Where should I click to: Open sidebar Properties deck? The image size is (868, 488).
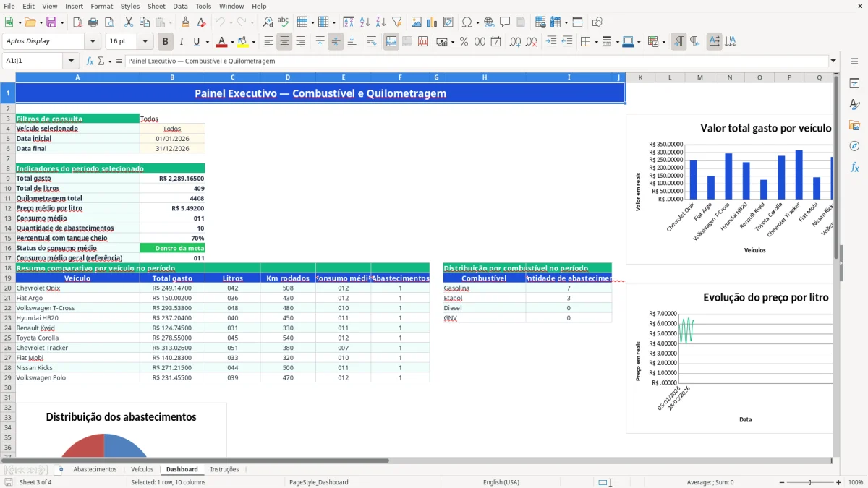(x=854, y=84)
